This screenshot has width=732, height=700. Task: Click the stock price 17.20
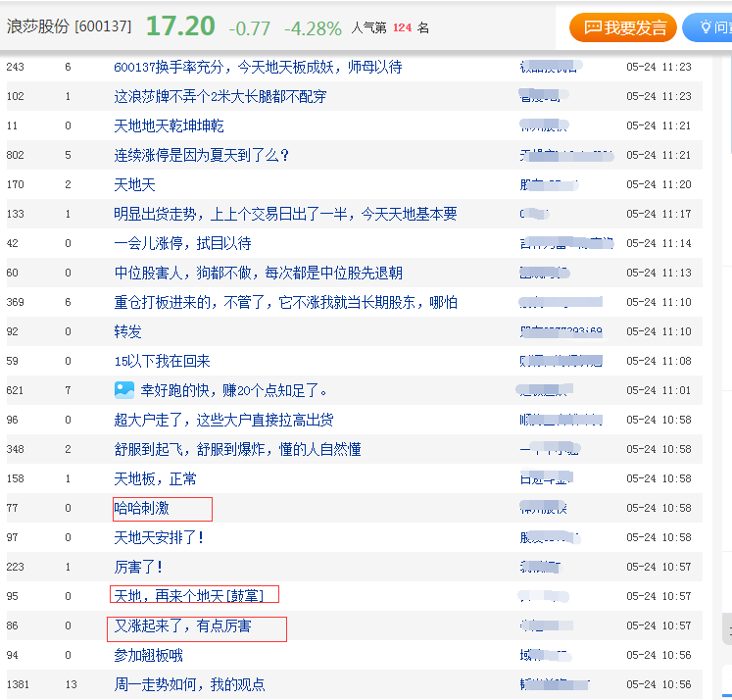click(x=180, y=26)
